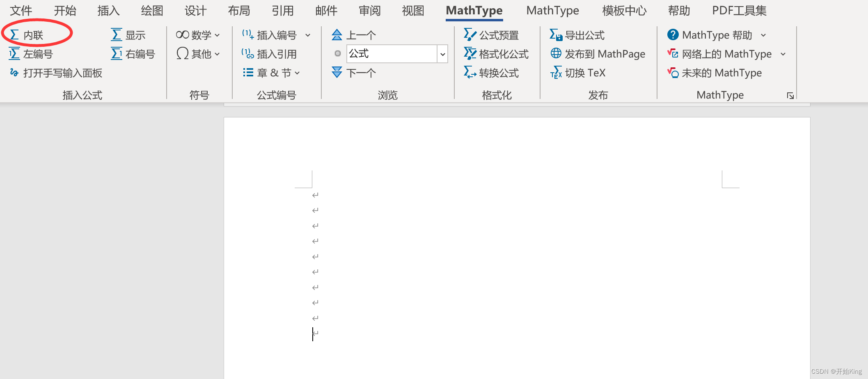
Task: Open the 网络上的 MathType dropdown
Action: 783,54
